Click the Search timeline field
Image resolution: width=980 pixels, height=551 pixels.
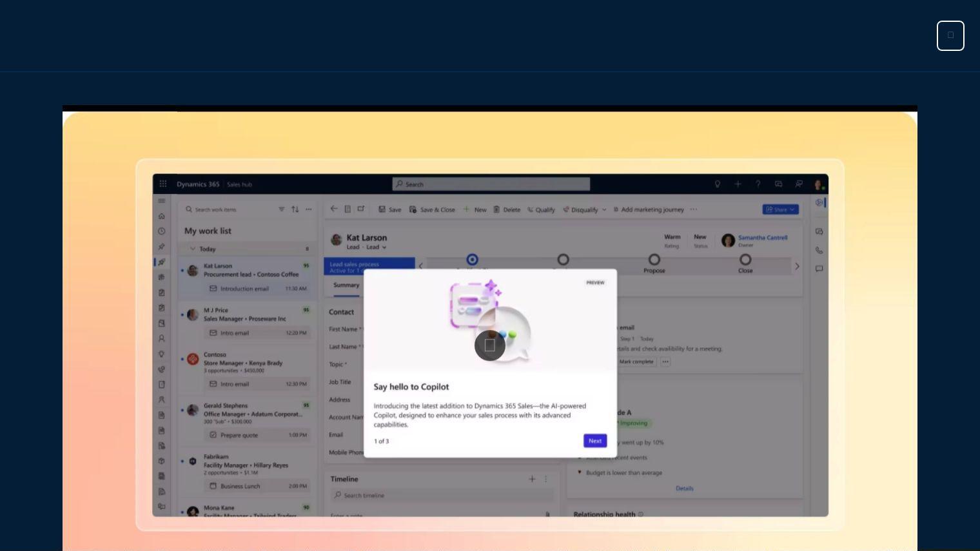[x=442, y=496]
